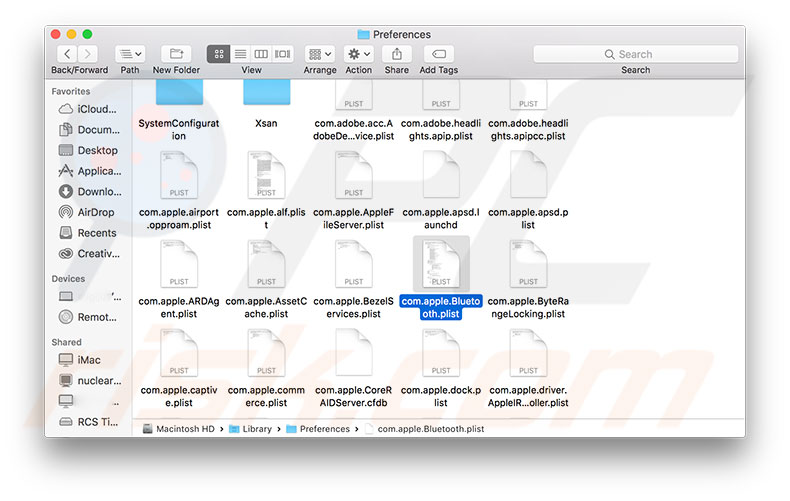
Task: Select com.apple.AssetCache.plist file
Action: pos(267,279)
